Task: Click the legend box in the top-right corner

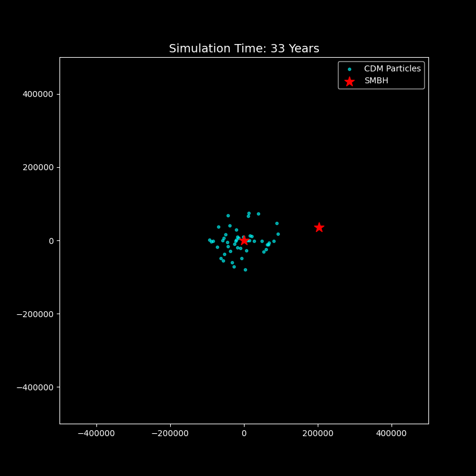Action: click(381, 74)
